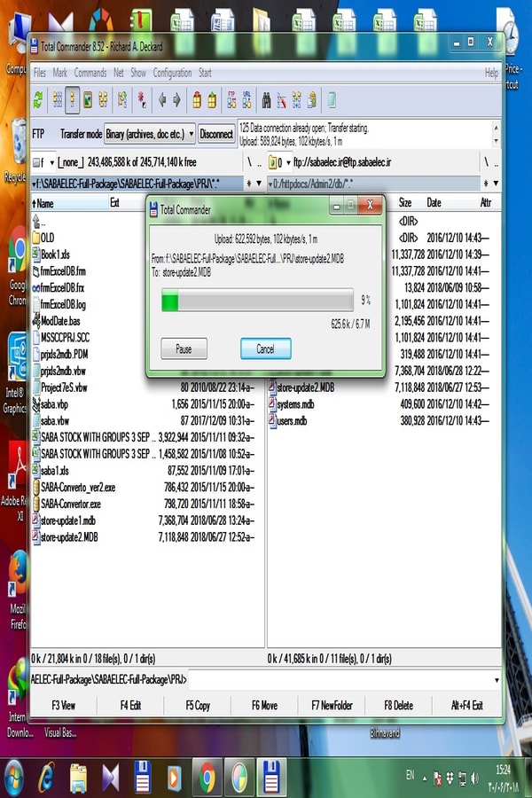Click left panel root backslash button
532x798 pixels.
point(249,163)
